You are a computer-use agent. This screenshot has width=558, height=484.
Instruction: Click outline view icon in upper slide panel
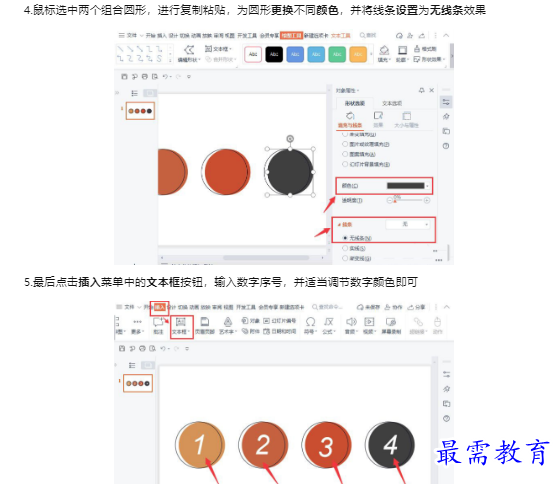point(134,93)
